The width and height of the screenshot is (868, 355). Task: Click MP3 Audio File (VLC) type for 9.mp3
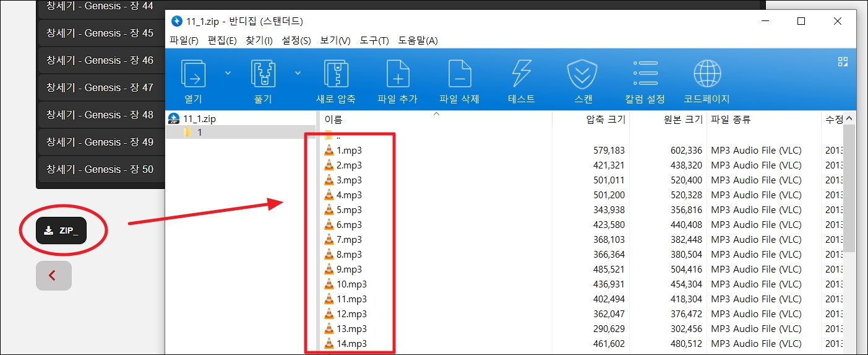756,270
